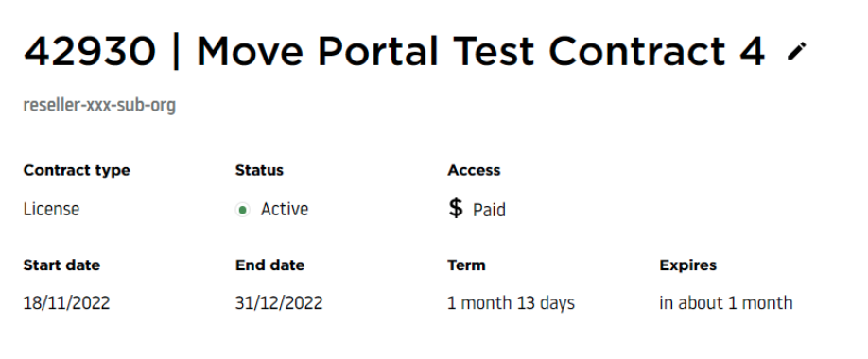
Task: Click the pencil edit icon beside title
Action: point(797,51)
